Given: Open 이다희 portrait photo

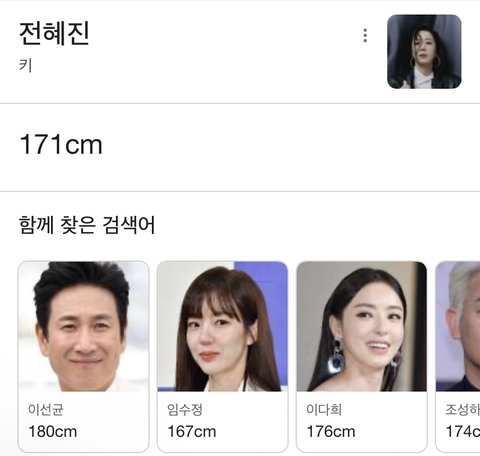Looking at the screenshot, I should [x=362, y=326].
